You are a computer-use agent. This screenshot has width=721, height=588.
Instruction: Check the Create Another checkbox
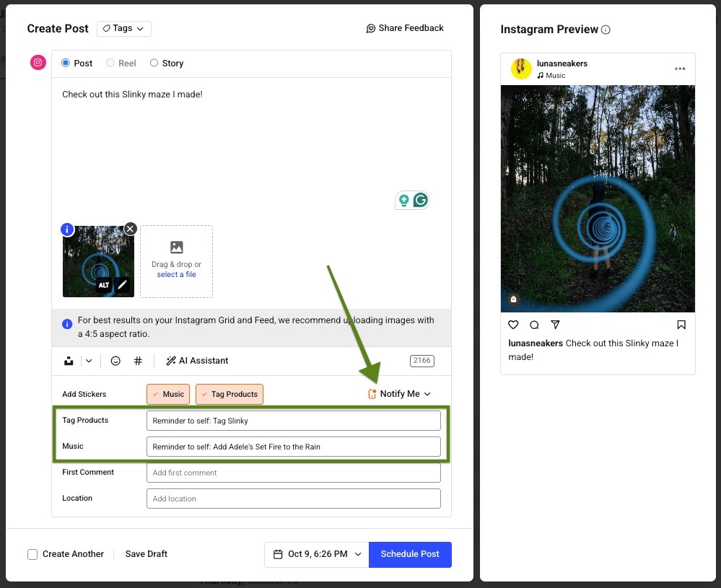[32, 554]
